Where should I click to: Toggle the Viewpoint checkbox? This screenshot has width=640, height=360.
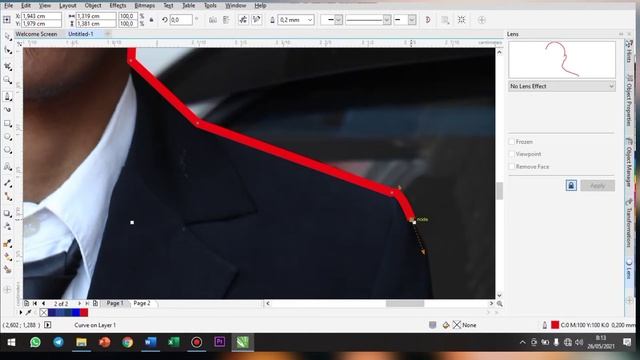[x=511, y=154]
